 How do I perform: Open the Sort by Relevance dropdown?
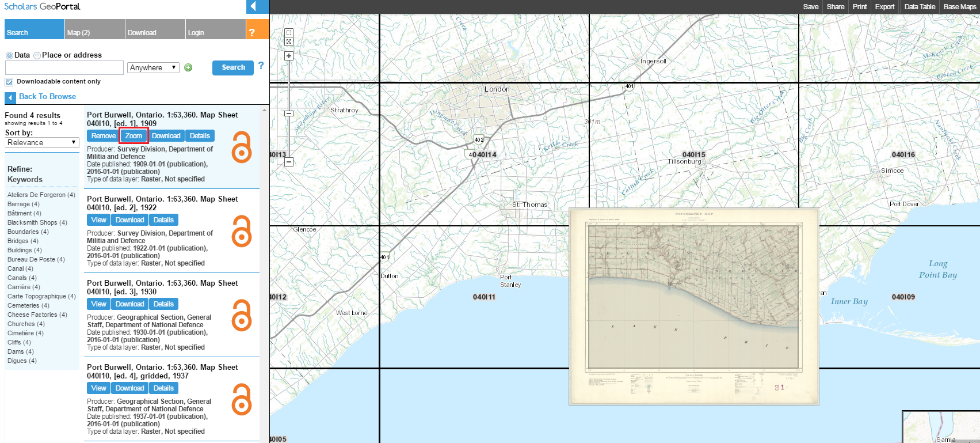41,142
